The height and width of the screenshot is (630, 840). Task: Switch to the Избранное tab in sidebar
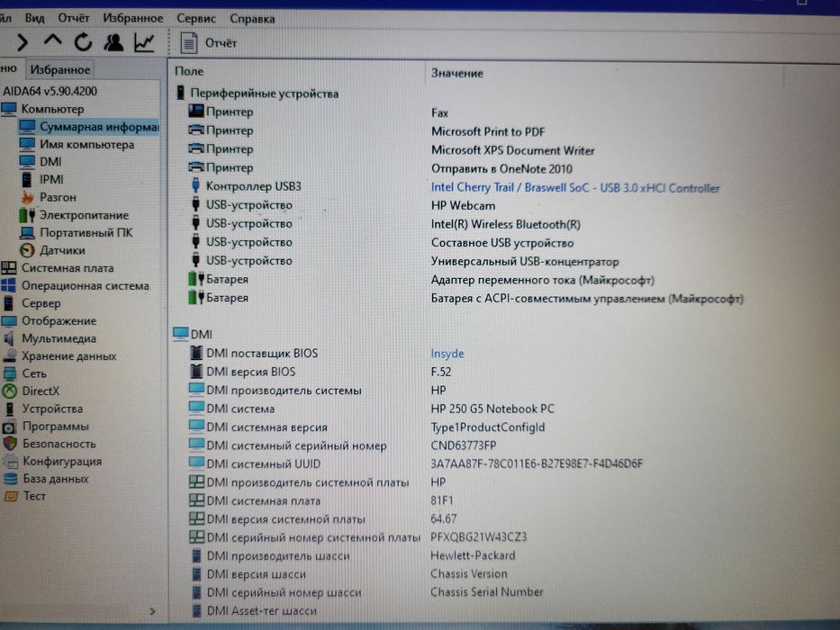(60, 69)
